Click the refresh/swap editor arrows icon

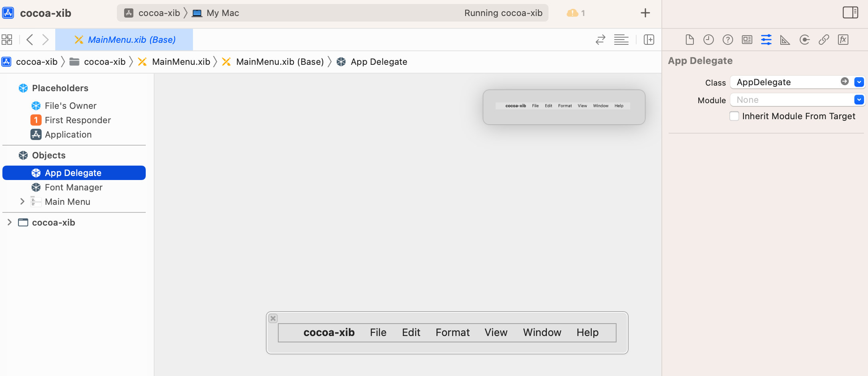(x=601, y=40)
